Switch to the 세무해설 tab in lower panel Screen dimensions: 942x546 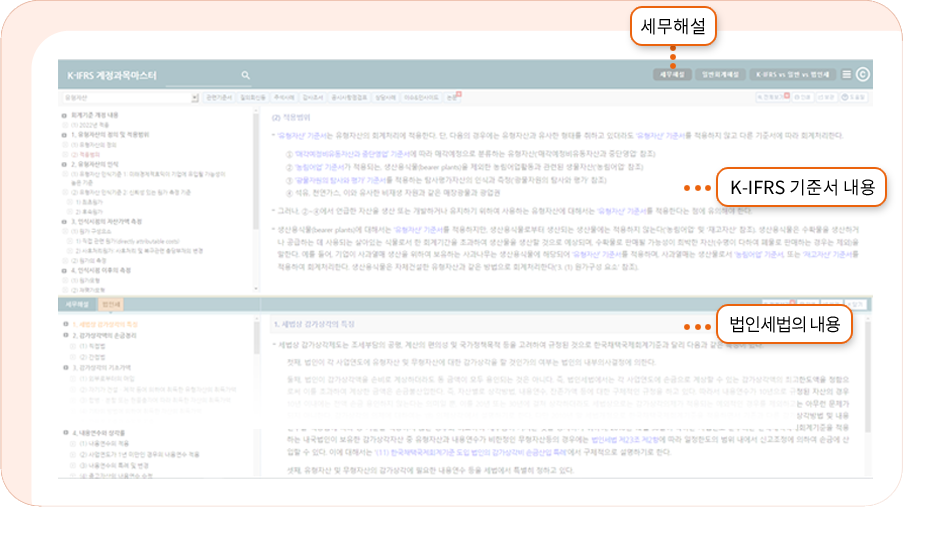point(78,303)
